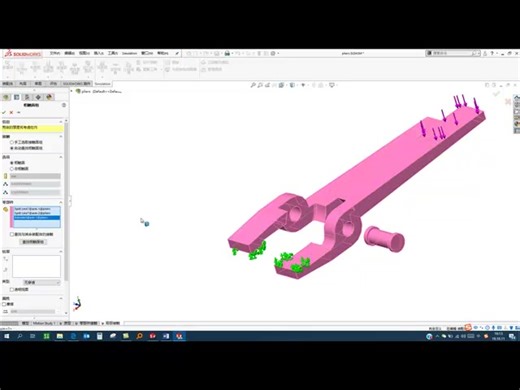Collapse the components section chevron
The height and width of the screenshot is (390, 520).
pyautogui.click(x=61, y=202)
